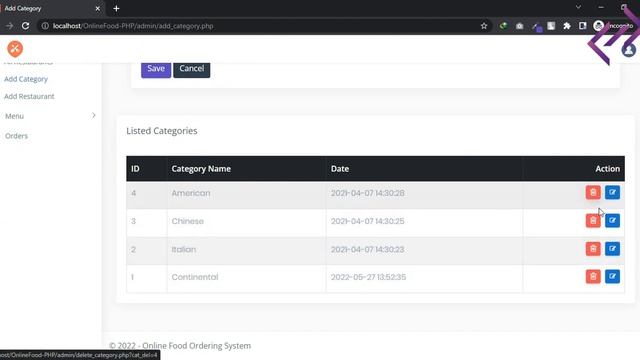
Task: Open the browser extensions puzzle icon
Action: 567,26
